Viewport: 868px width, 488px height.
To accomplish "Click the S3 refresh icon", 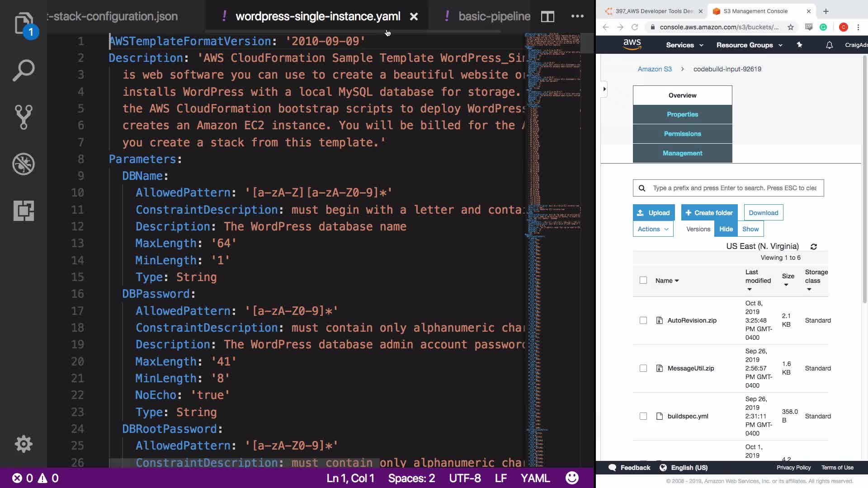I will point(814,247).
